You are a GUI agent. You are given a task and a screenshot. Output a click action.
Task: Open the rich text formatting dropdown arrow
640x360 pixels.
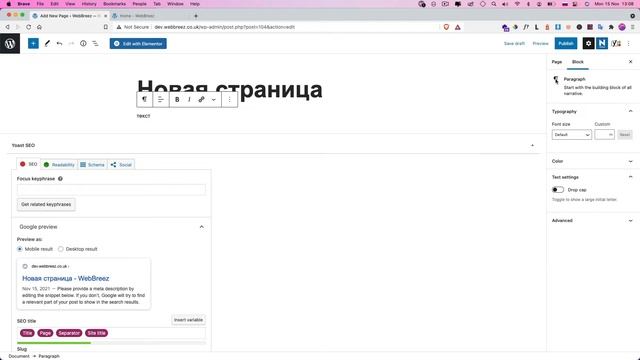(213, 99)
